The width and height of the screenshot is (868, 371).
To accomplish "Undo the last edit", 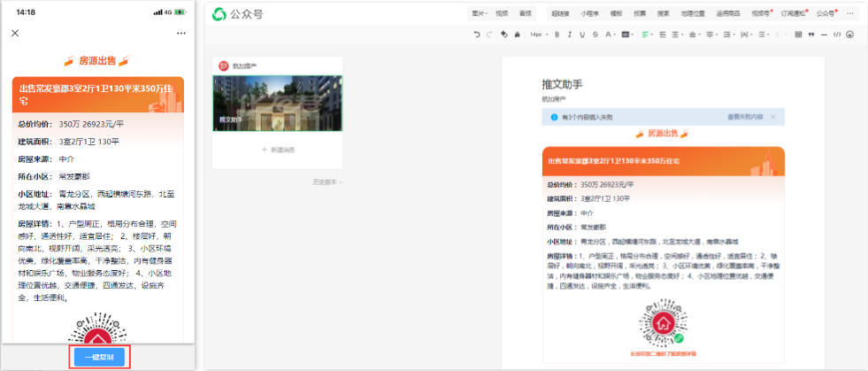I will pyautogui.click(x=477, y=35).
